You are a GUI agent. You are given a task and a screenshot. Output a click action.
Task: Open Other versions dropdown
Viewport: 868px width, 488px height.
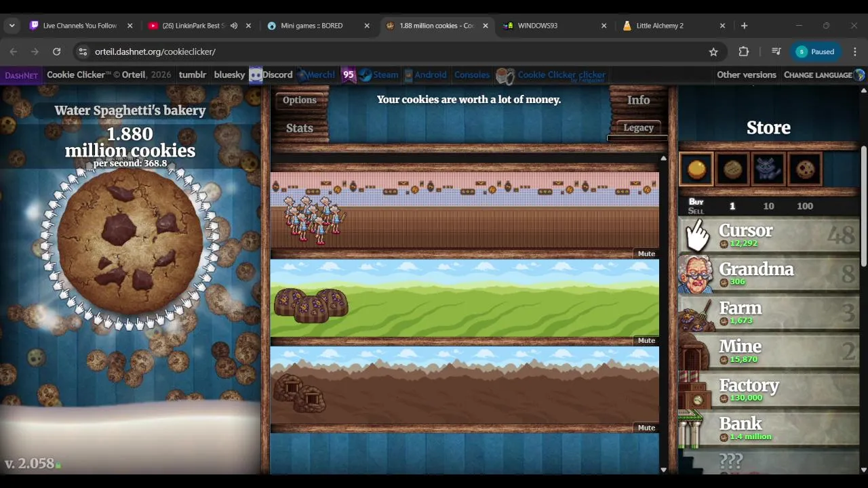(x=747, y=75)
